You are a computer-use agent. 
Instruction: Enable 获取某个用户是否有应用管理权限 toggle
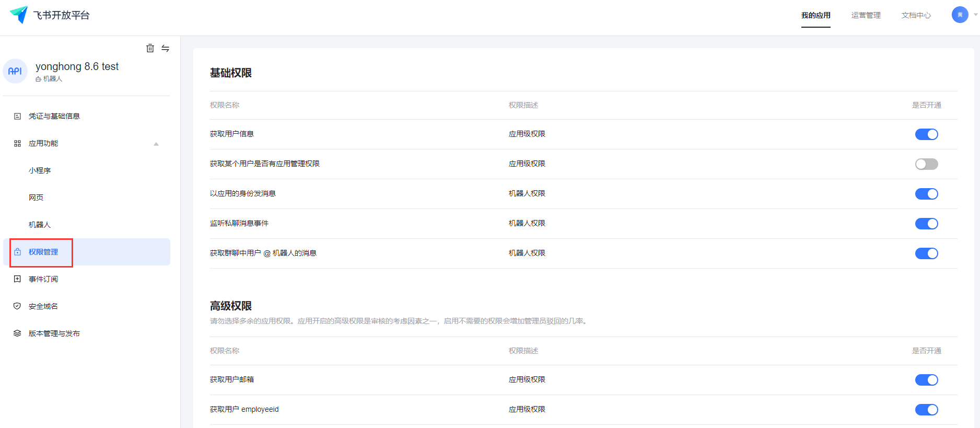coord(926,164)
